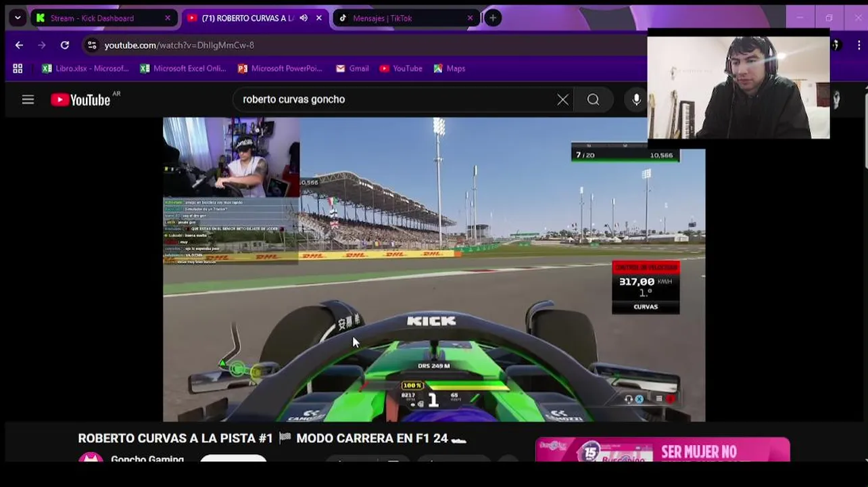
Task: Open Libro.xlsx bookmark
Action: point(85,68)
